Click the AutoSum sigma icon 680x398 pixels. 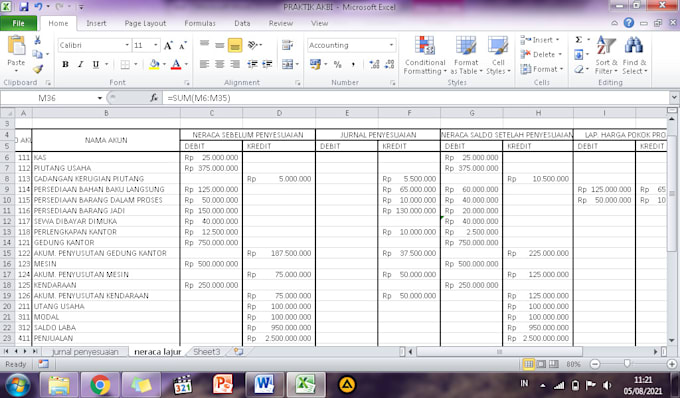(x=579, y=40)
